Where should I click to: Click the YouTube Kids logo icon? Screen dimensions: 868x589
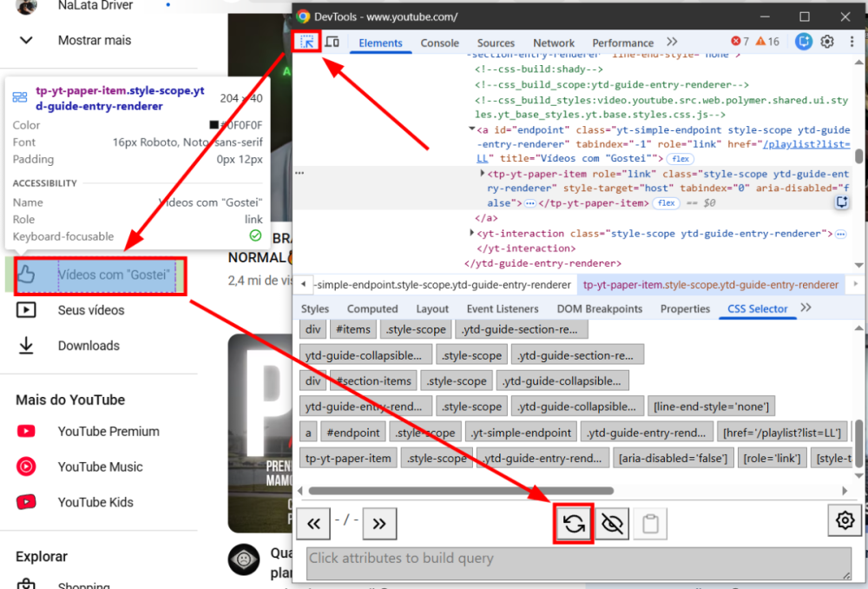click(26, 502)
